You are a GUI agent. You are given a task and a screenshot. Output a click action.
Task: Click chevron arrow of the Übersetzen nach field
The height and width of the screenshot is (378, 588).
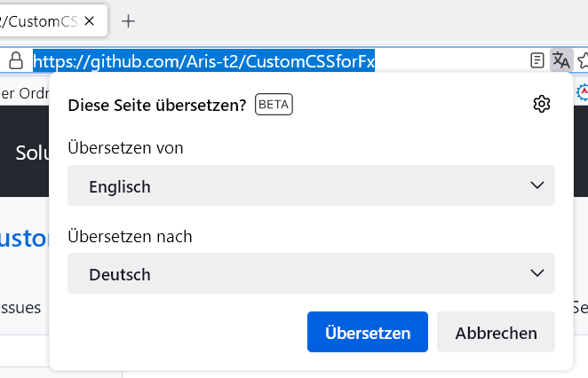tap(536, 274)
